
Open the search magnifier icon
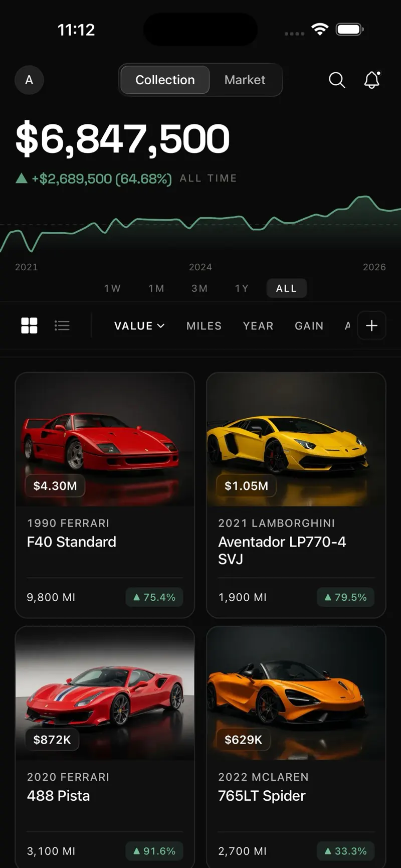coord(337,80)
